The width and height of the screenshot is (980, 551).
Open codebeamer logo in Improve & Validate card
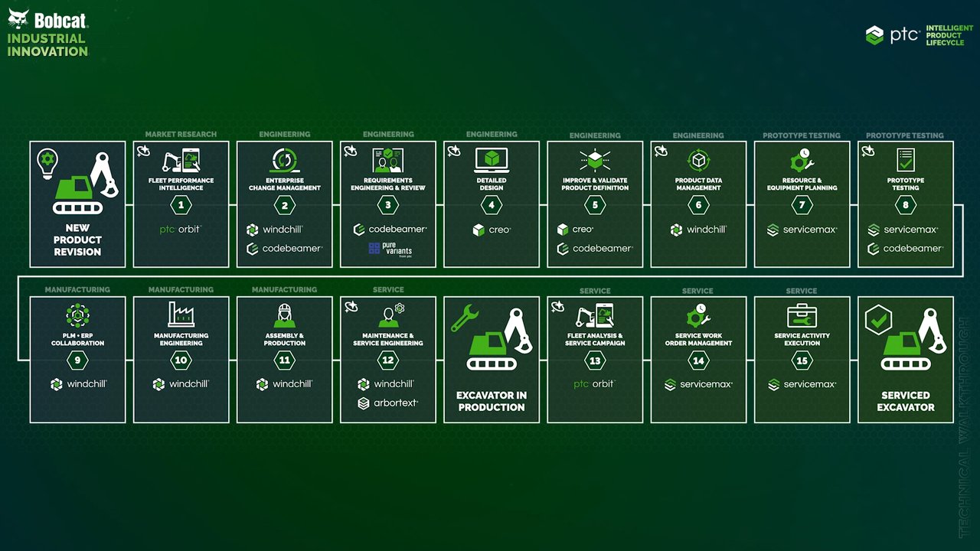[x=595, y=248]
